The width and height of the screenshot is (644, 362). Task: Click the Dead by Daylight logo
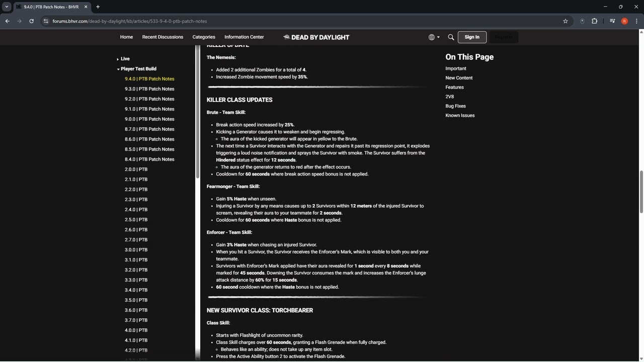tap(316, 37)
